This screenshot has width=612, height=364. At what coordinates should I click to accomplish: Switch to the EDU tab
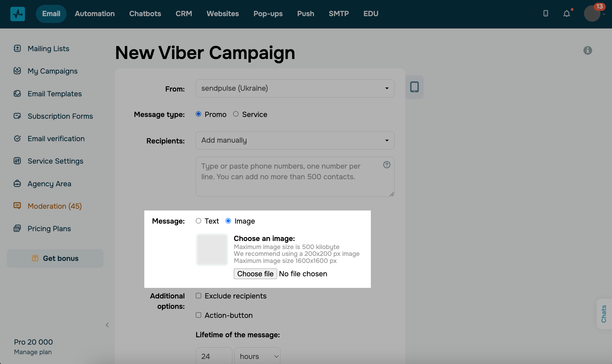click(371, 14)
